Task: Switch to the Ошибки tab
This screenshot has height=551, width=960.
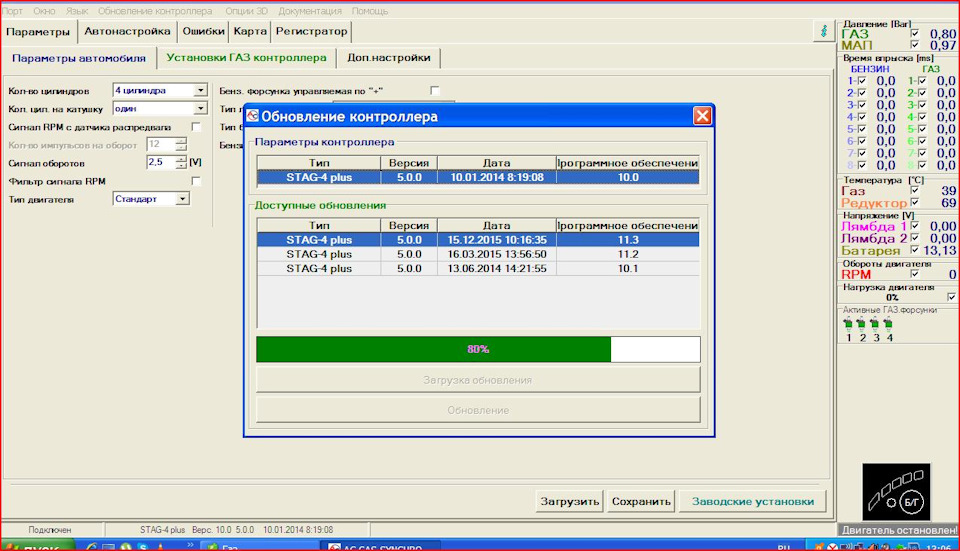Action: point(203,31)
